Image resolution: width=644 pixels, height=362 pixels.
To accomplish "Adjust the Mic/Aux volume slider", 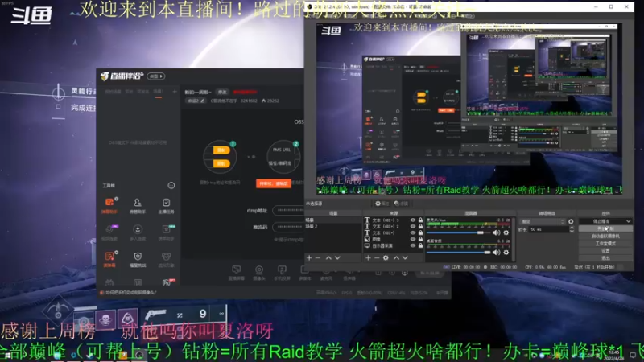I will pyautogui.click(x=480, y=232).
